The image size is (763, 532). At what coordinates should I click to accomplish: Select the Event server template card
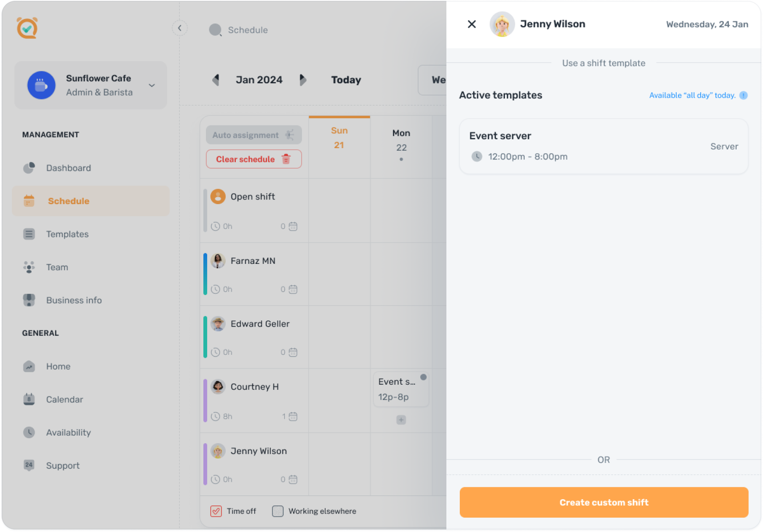603,146
